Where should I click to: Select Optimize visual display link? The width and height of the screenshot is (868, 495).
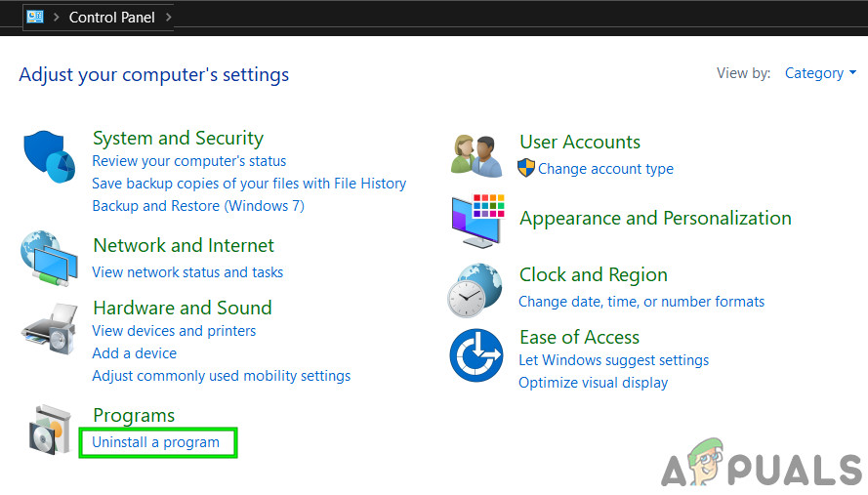pos(594,383)
